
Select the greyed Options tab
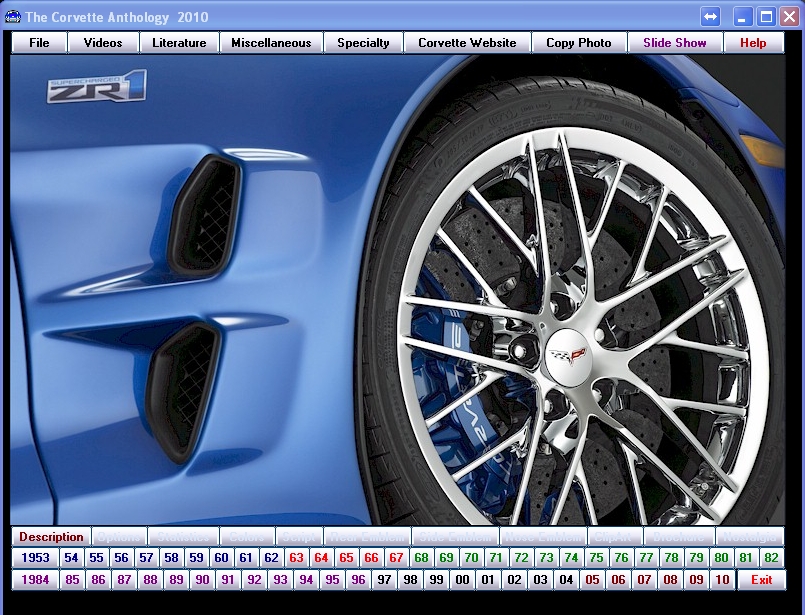point(119,537)
